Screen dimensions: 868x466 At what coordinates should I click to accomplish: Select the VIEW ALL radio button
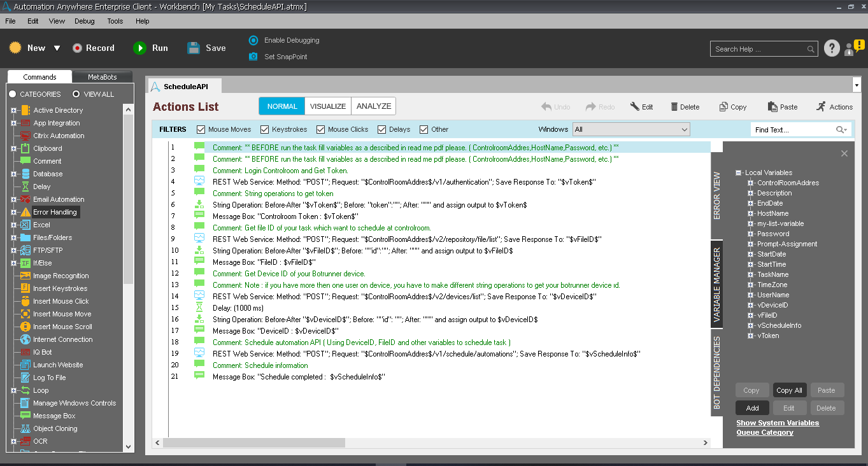pos(76,94)
